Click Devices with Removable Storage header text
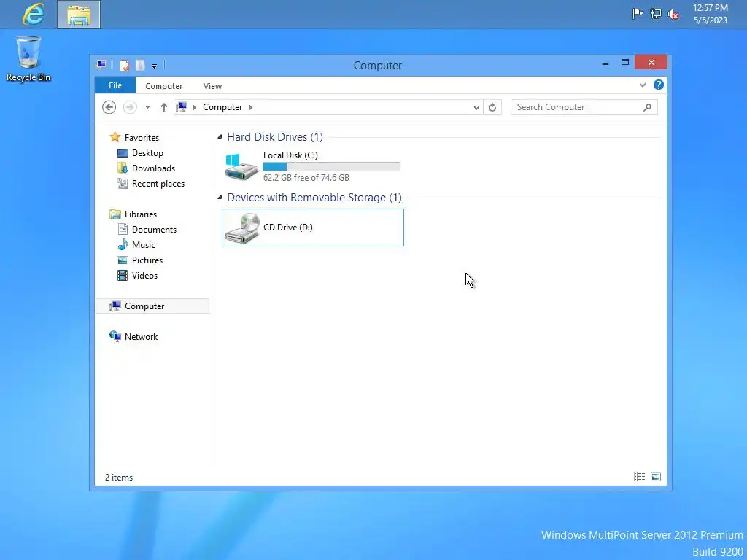747x560 pixels. point(314,198)
